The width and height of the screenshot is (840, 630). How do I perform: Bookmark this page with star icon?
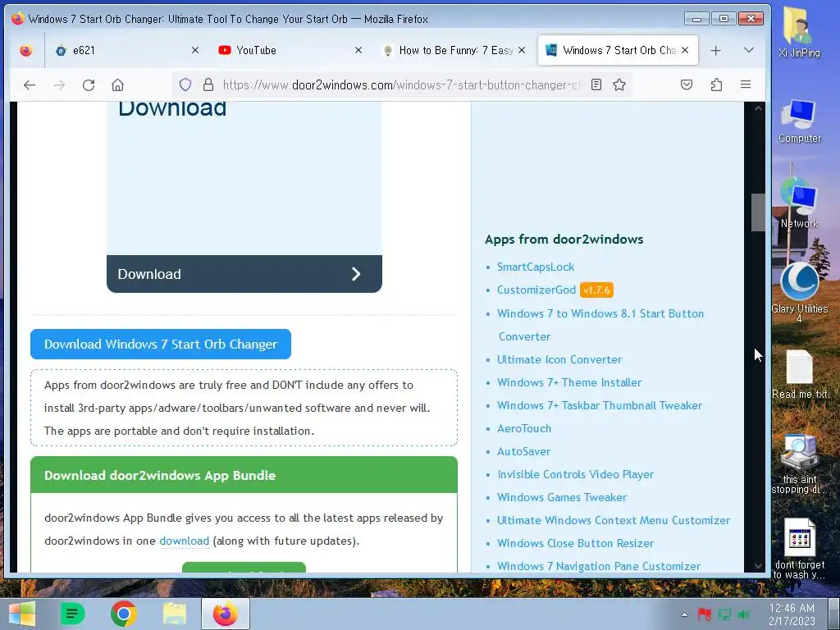pyautogui.click(x=619, y=84)
